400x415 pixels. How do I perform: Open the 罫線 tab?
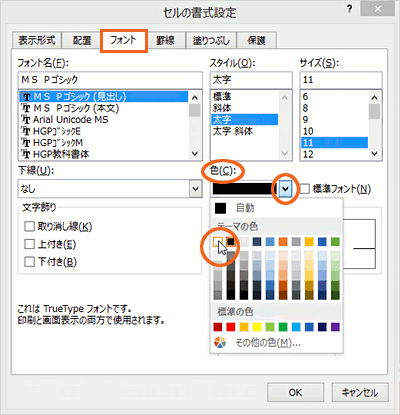[x=165, y=40]
